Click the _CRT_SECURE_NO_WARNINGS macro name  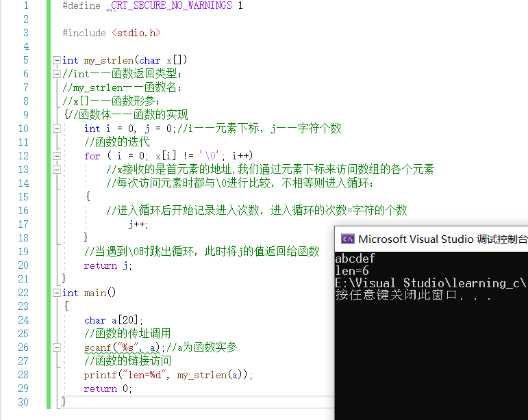[169, 5]
